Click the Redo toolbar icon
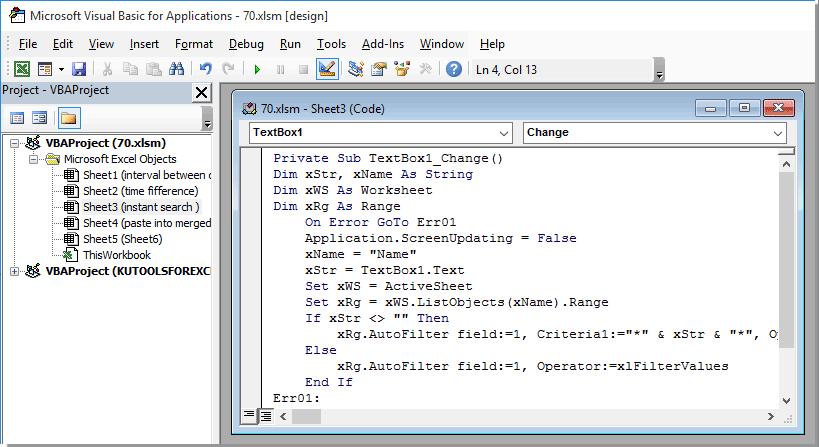Viewport: 819px width, 447px height. (x=228, y=69)
